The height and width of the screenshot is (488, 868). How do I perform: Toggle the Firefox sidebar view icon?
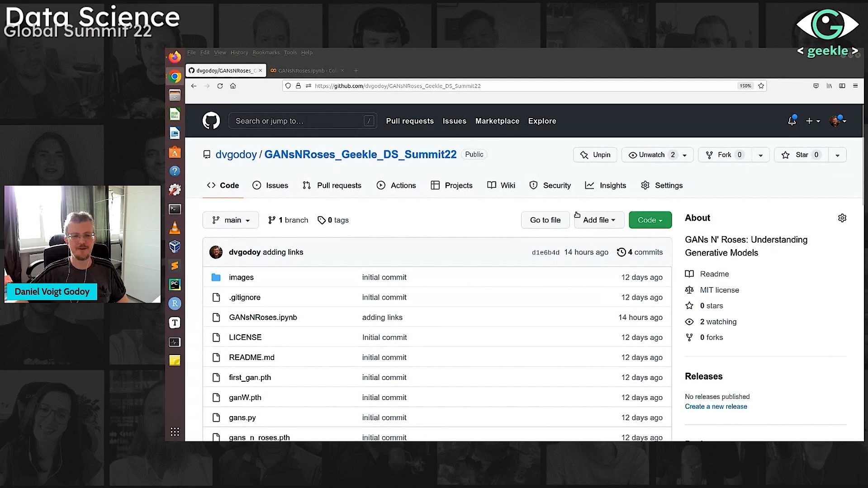842,86
